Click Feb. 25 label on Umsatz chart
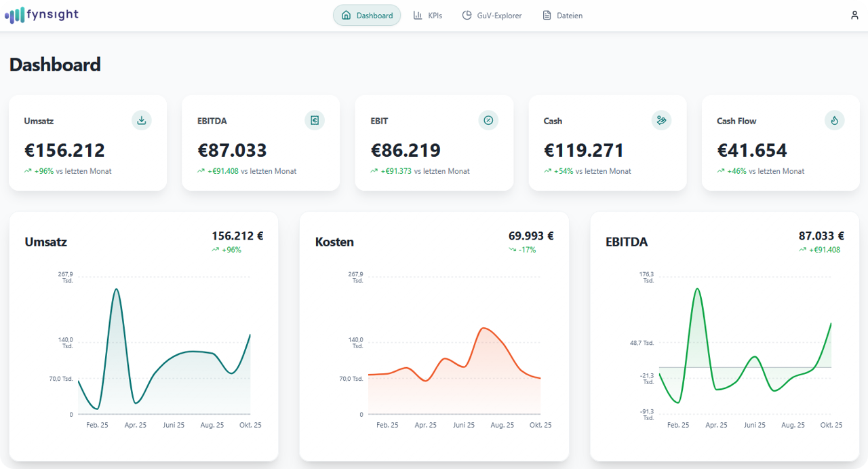 pyautogui.click(x=97, y=425)
